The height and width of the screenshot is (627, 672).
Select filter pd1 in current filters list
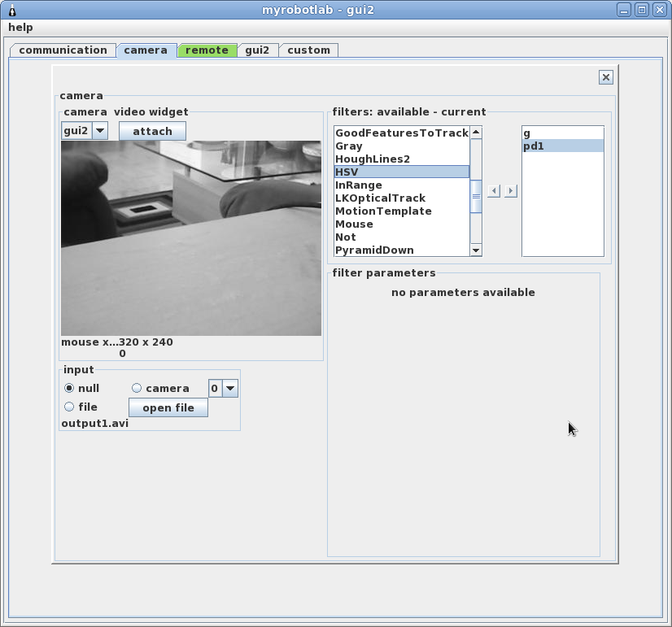click(563, 146)
